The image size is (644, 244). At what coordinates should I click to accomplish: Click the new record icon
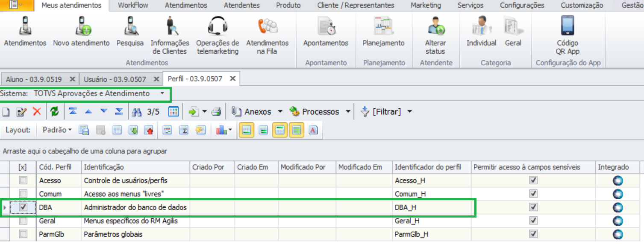pyautogui.click(x=6, y=112)
